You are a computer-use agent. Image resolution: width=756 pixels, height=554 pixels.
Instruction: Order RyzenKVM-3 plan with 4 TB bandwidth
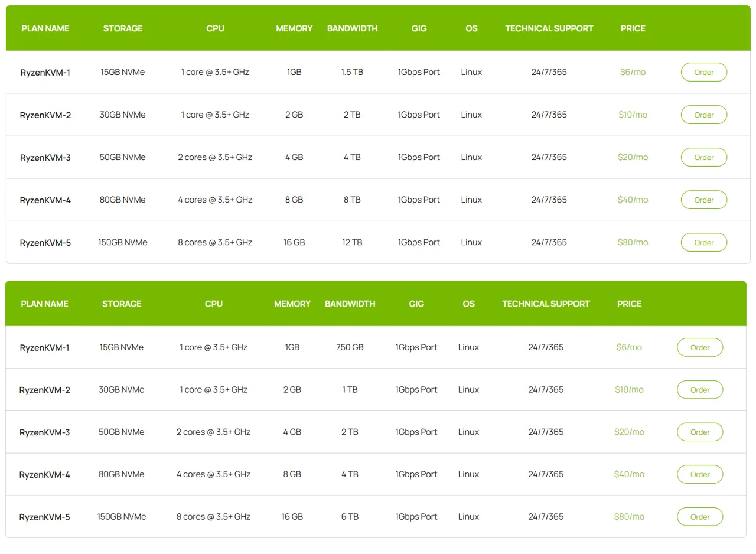(x=704, y=157)
